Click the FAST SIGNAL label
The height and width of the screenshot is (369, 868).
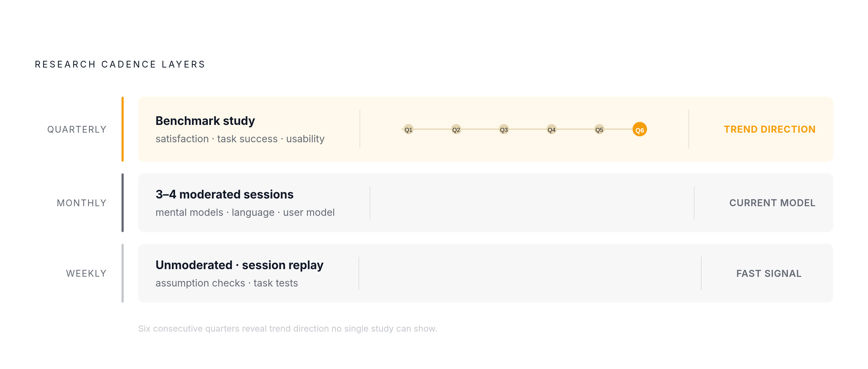point(769,273)
